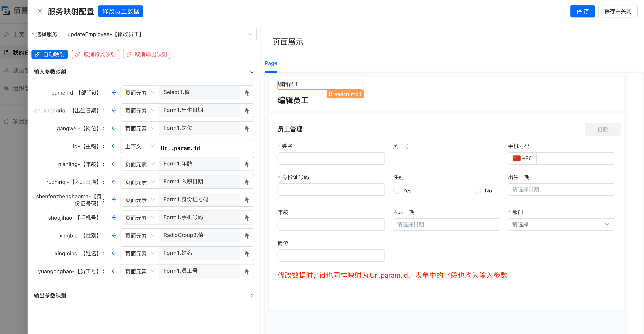Click the blue arrow for xingming mapping
This screenshot has width=644, height=334.
coord(114,253)
